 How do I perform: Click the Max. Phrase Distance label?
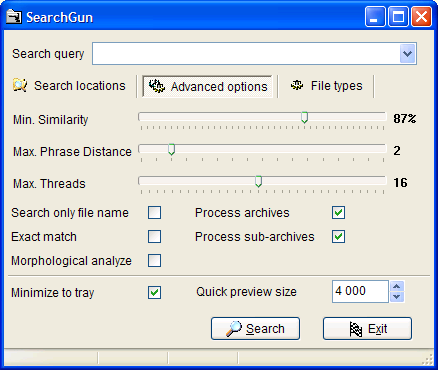point(72,152)
